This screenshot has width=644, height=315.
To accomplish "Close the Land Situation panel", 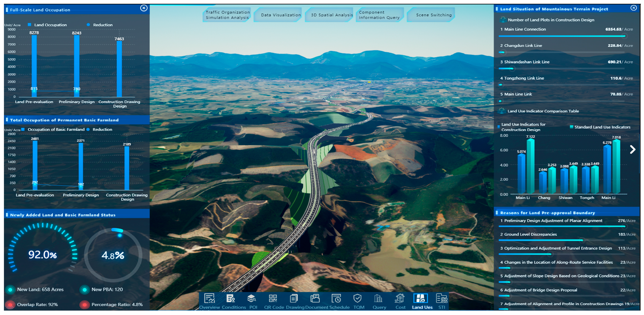I will coord(633,8).
